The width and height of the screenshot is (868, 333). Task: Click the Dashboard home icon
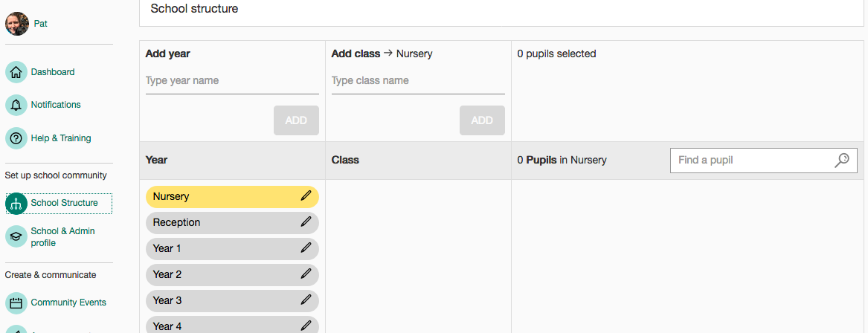point(16,72)
